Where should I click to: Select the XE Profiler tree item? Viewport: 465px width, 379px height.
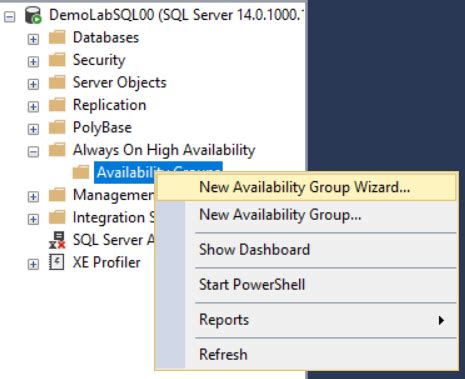[106, 262]
